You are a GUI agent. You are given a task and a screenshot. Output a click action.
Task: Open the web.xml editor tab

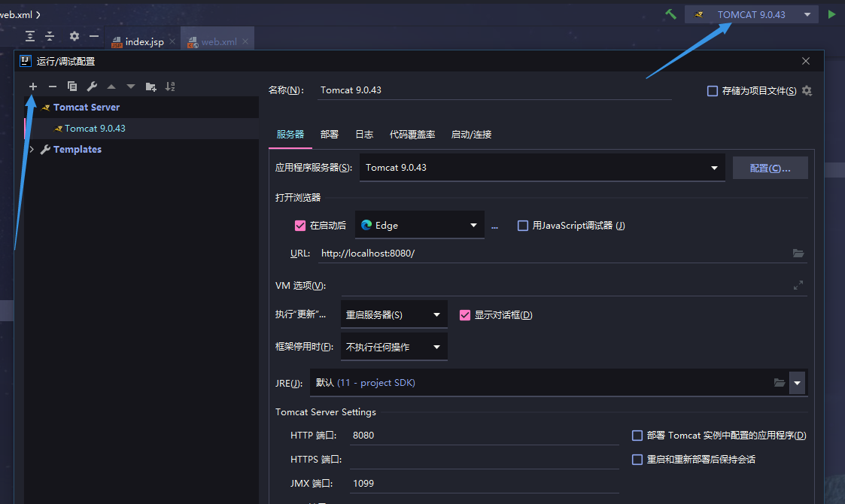(218, 41)
